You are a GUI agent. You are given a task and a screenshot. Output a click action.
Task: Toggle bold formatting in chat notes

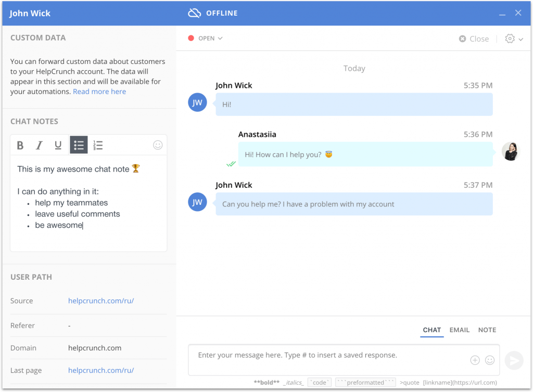coord(20,145)
